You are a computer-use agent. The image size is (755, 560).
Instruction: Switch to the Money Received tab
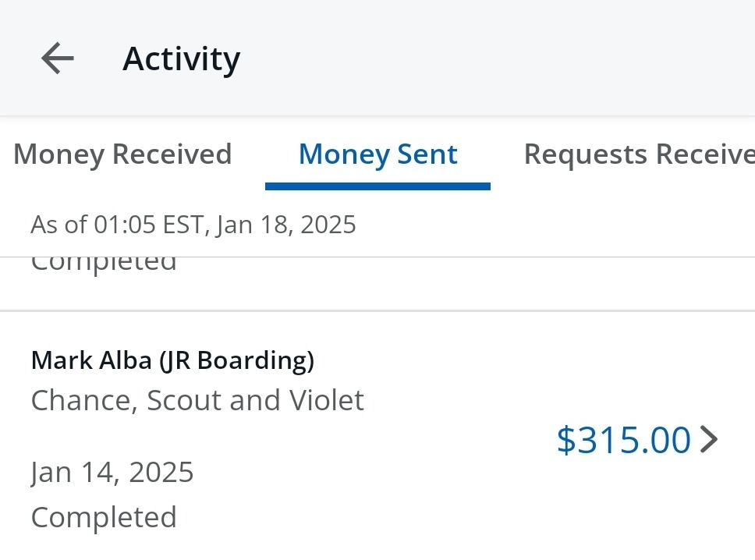pos(122,154)
